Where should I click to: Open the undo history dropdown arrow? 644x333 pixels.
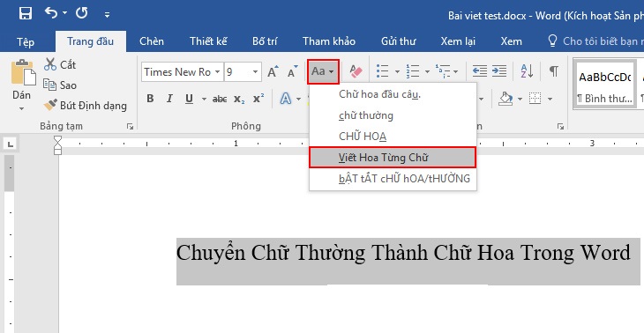(65, 13)
